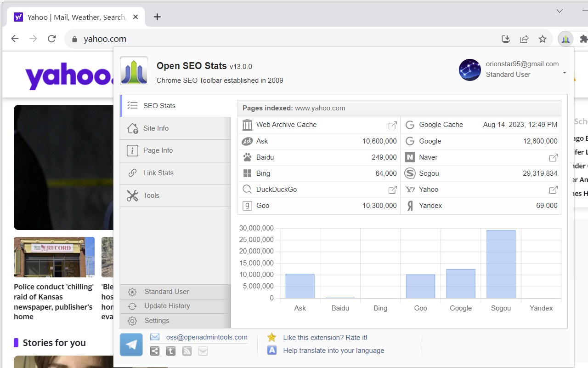Open the Web Archive Cache external link

tap(393, 125)
